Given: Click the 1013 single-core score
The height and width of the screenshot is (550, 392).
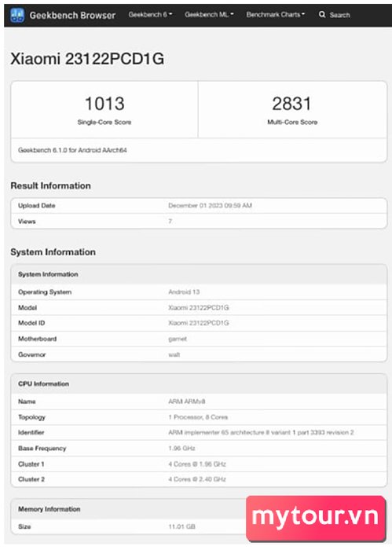Looking at the screenshot, I should [x=104, y=104].
